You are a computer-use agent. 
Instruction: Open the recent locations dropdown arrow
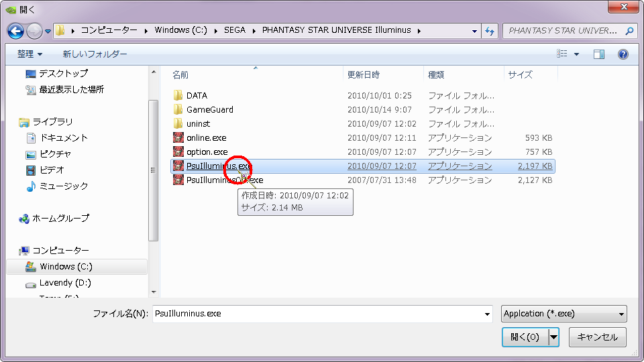tap(48, 32)
